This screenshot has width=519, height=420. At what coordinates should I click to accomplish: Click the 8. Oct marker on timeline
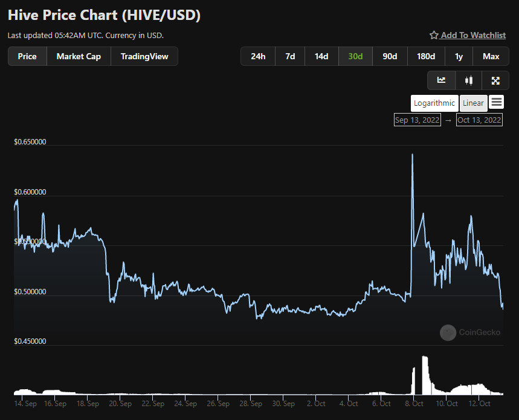(x=414, y=404)
